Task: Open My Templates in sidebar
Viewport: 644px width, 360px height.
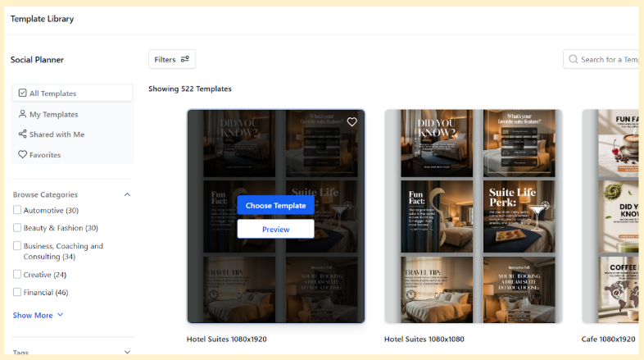Action: pos(72,114)
